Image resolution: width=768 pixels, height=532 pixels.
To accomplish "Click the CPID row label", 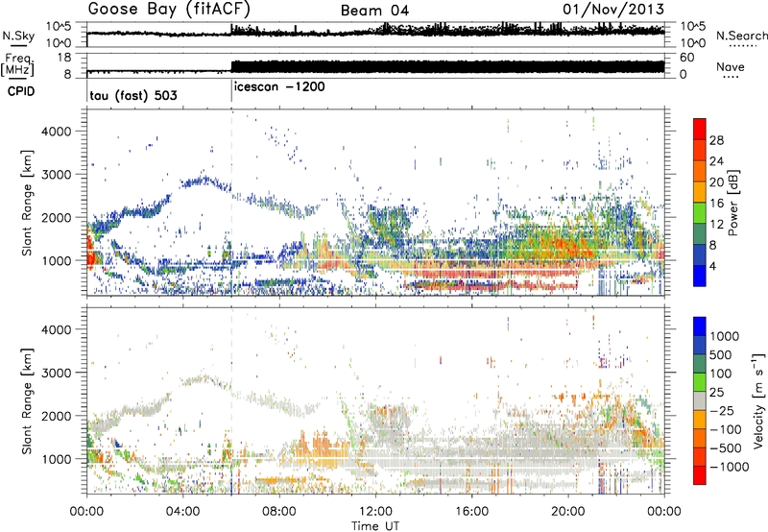I will point(20,91).
